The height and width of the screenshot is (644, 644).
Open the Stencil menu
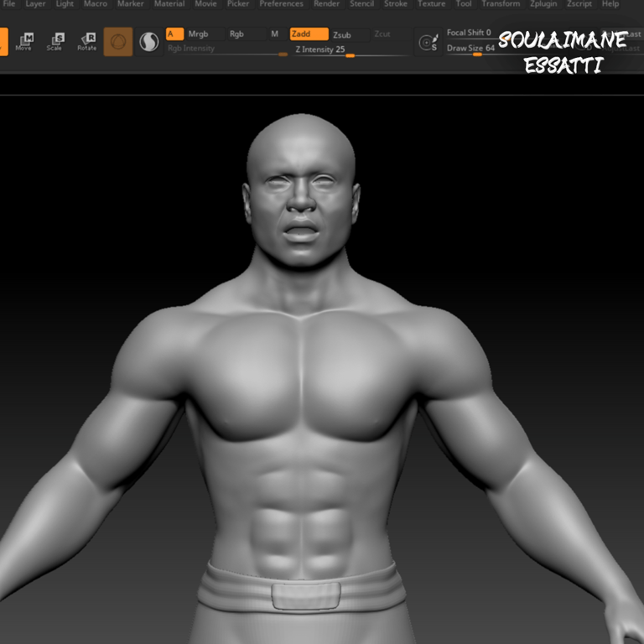click(x=362, y=3)
